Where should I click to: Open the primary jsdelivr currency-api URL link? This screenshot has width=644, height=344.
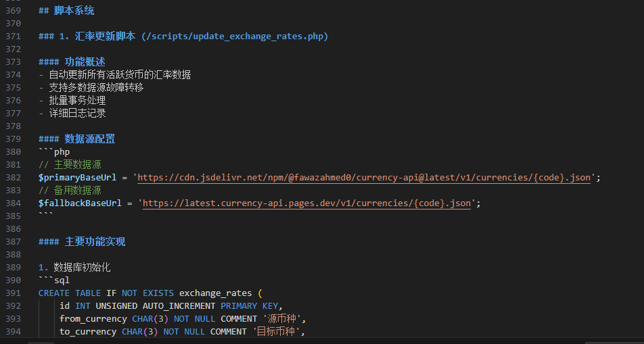363,177
